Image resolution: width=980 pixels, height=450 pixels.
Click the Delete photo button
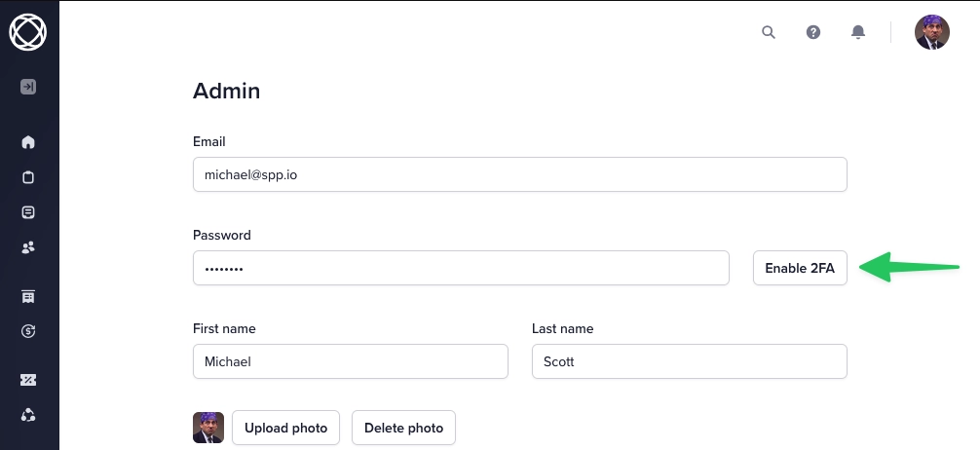tap(403, 428)
